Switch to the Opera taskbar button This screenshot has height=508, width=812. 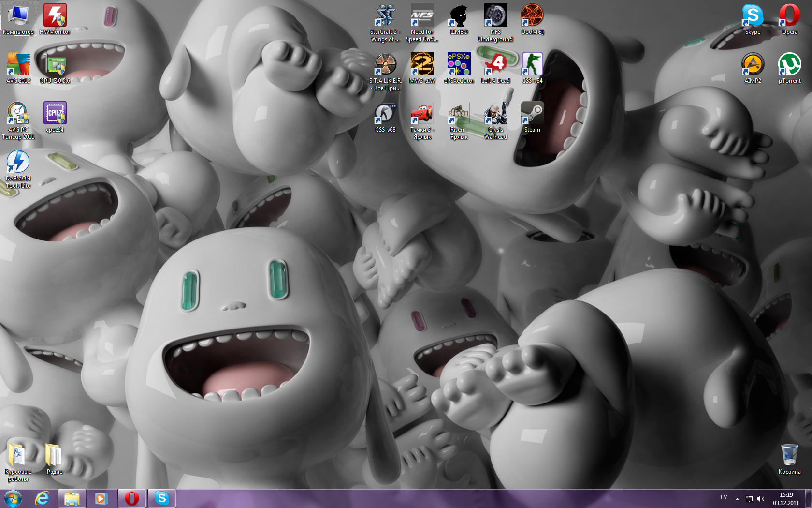click(132, 498)
